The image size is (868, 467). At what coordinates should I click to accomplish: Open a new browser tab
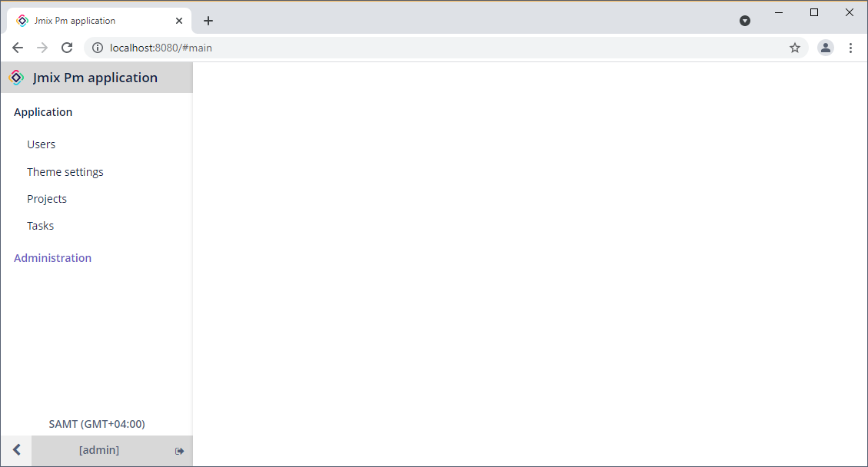point(208,21)
